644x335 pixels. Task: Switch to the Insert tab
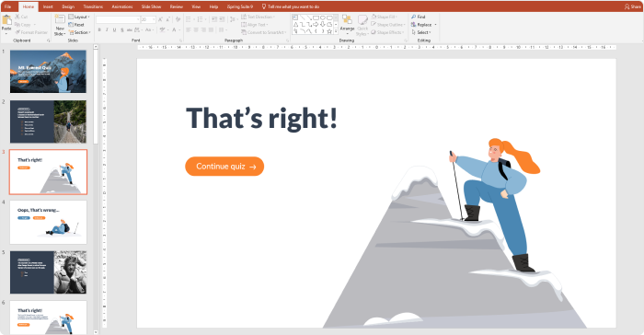point(48,6)
